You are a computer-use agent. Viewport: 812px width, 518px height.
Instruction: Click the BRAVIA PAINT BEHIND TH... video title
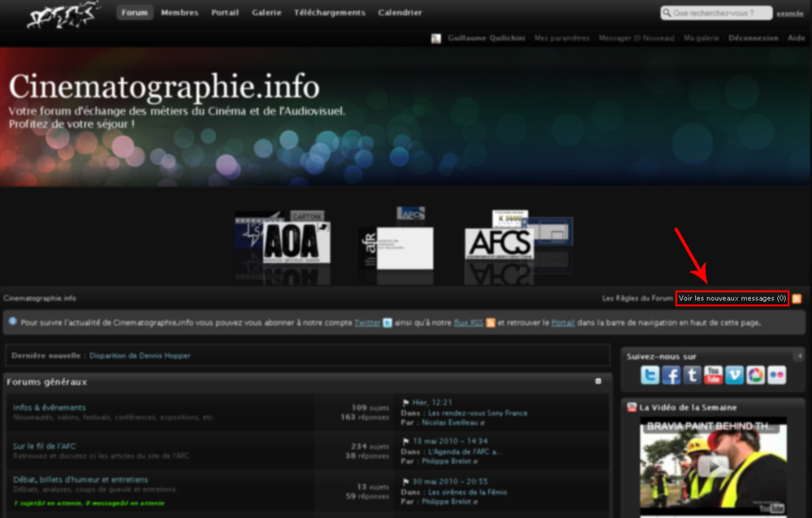click(x=712, y=426)
